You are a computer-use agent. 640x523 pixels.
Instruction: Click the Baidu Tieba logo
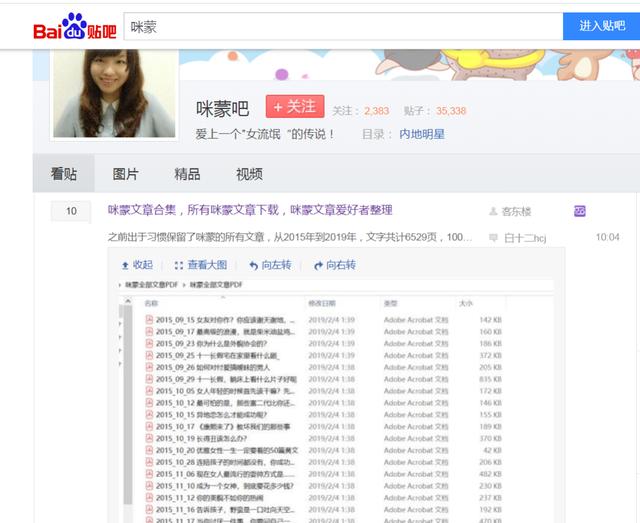click(x=75, y=27)
